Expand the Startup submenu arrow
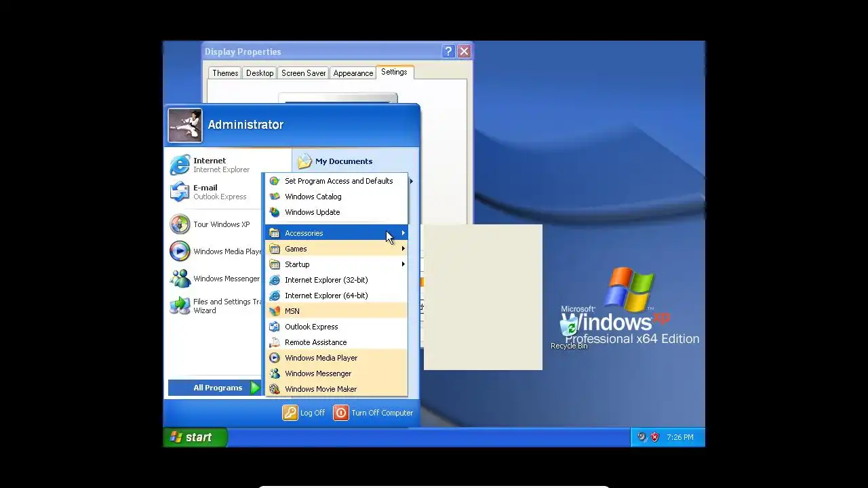 [403, 264]
